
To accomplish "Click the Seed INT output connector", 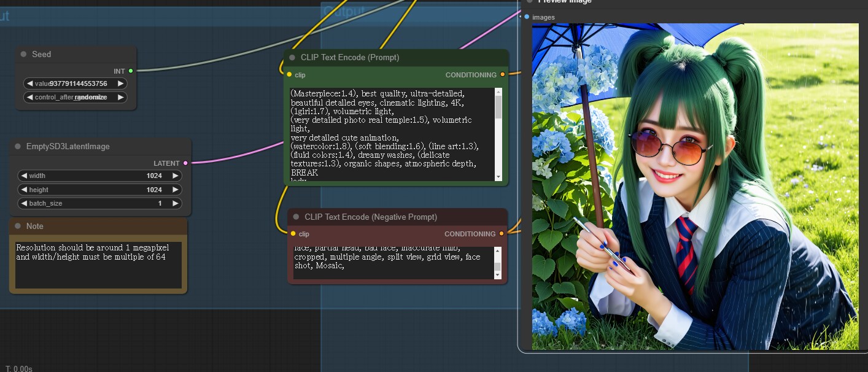I will click(x=131, y=71).
